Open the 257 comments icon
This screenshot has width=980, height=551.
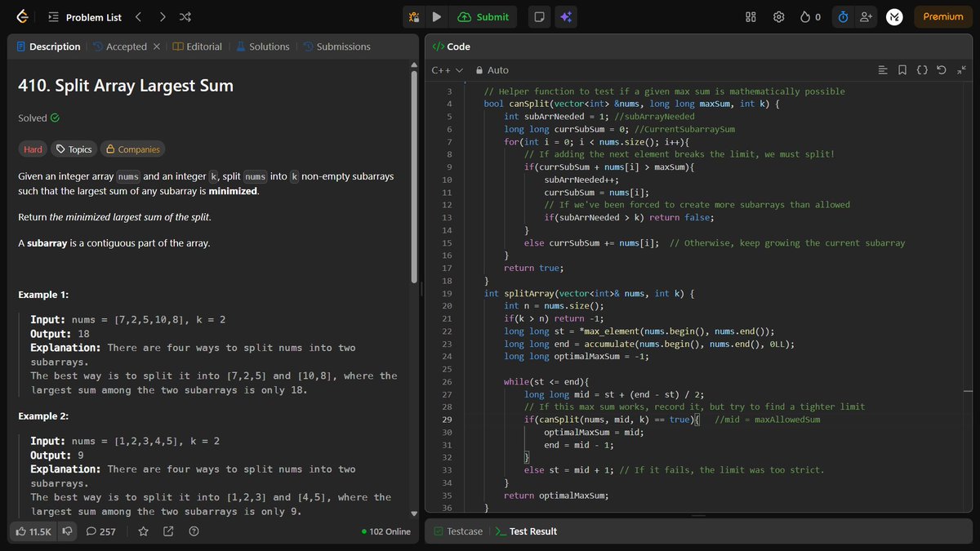(x=100, y=531)
